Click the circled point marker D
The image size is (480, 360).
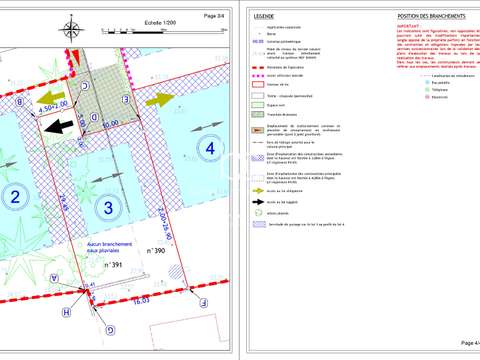click(x=94, y=117)
